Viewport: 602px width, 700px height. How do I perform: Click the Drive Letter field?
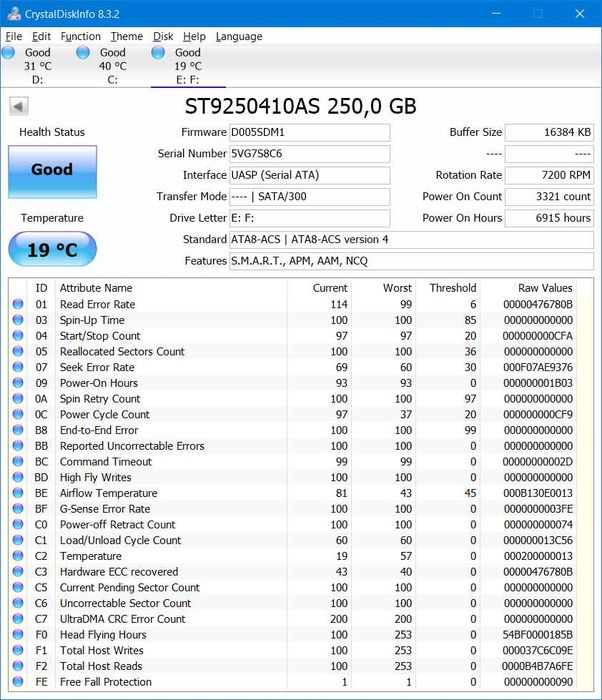click(x=309, y=218)
